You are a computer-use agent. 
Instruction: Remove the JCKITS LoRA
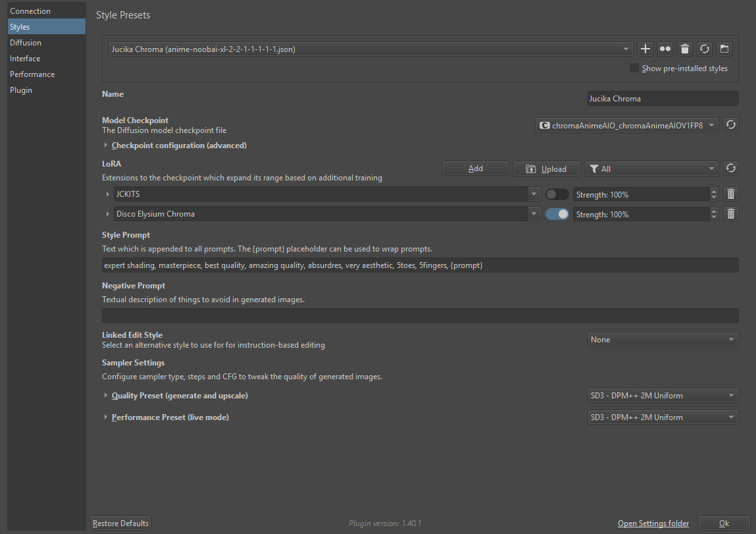click(730, 194)
